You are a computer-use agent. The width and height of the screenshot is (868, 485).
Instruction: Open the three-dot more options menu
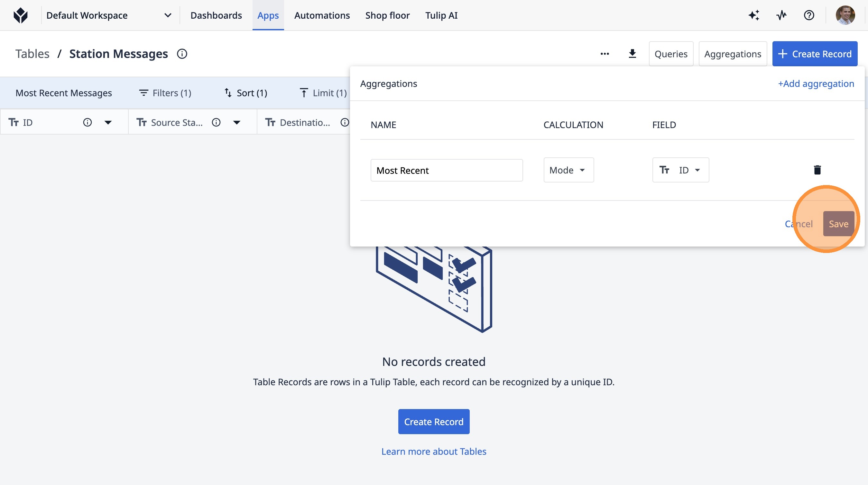(605, 54)
